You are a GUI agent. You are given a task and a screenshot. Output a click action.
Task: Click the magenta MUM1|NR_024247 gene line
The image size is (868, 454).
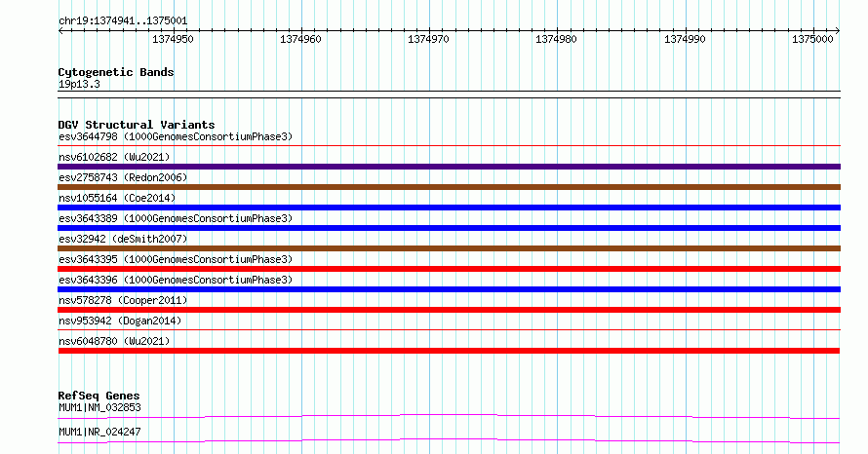click(x=449, y=440)
